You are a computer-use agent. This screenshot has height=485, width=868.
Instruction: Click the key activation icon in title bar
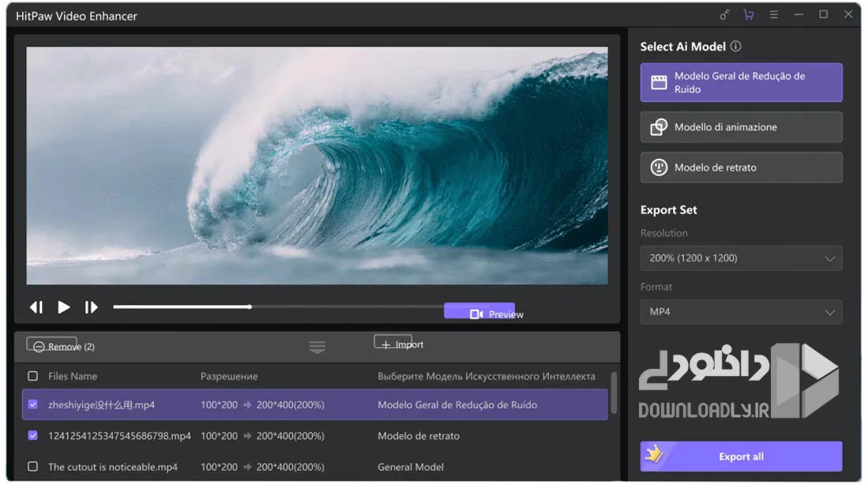[x=724, y=15]
